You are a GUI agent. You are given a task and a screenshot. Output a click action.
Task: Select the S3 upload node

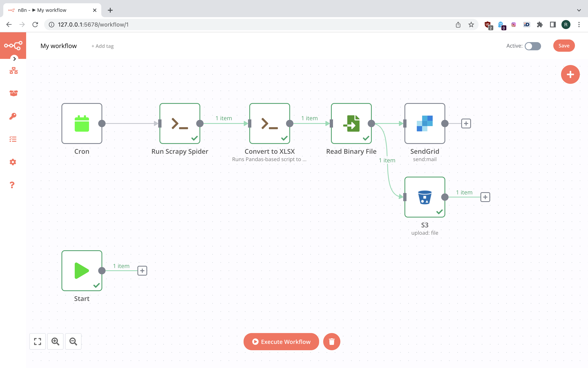tap(425, 197)
